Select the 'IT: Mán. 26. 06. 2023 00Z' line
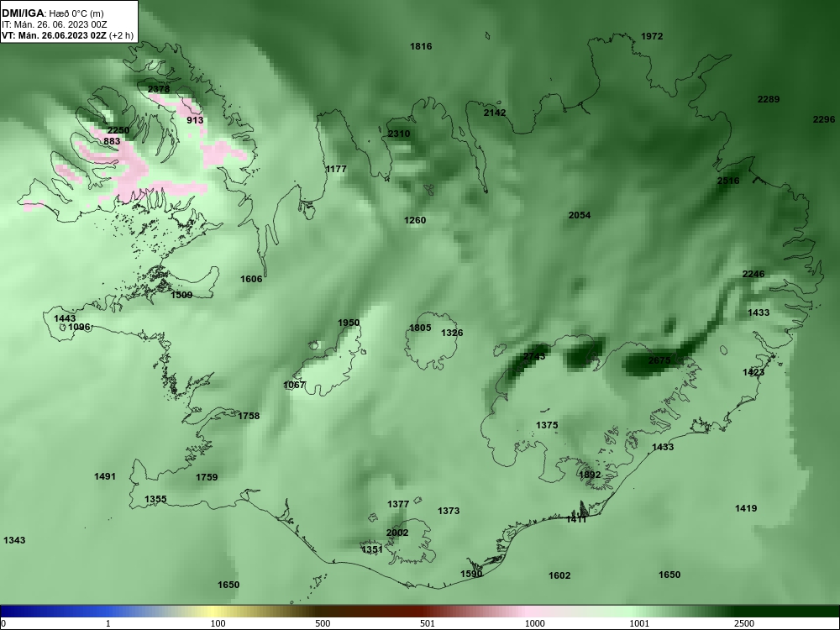Screen dimensions: 840x630 tap(52, 24)
